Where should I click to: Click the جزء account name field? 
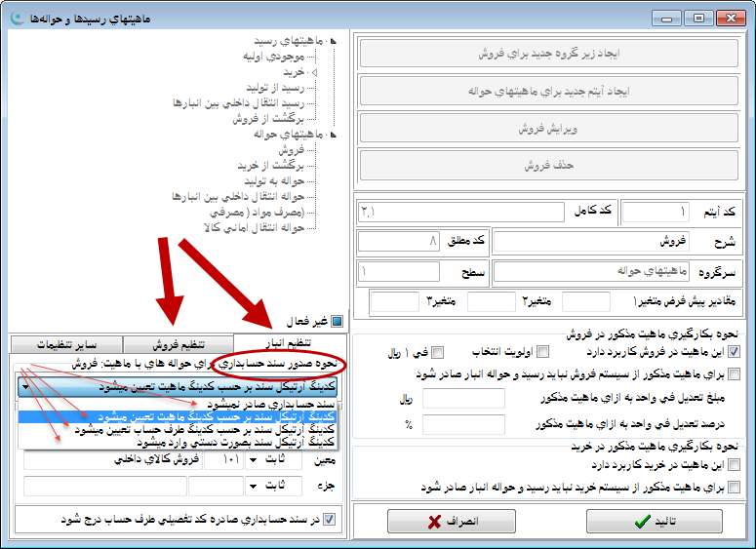pos(105,486)
